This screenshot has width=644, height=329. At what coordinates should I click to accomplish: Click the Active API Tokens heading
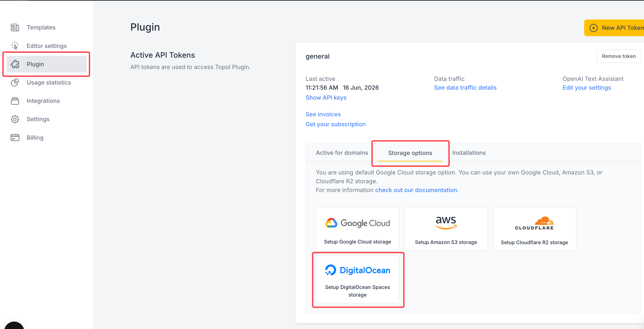point(163,55)
